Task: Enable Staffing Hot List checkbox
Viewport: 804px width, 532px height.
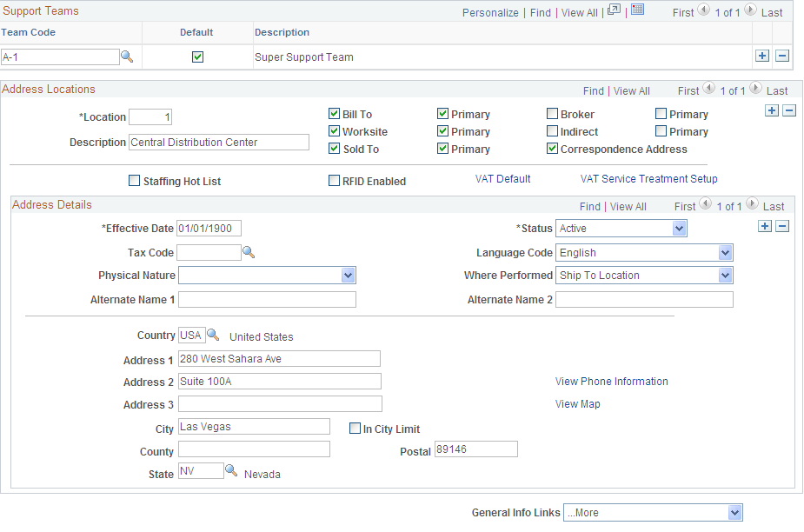Action: click(135, 181)
